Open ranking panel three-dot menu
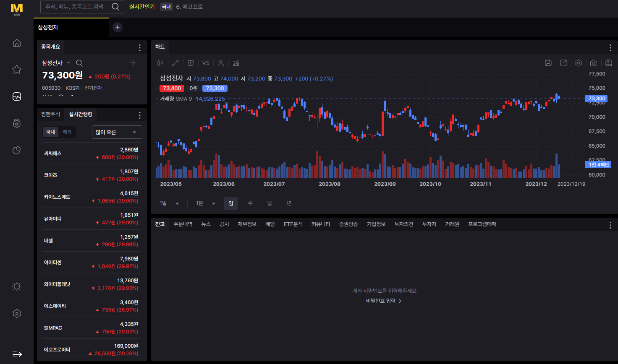 click(x=140, y=115)
